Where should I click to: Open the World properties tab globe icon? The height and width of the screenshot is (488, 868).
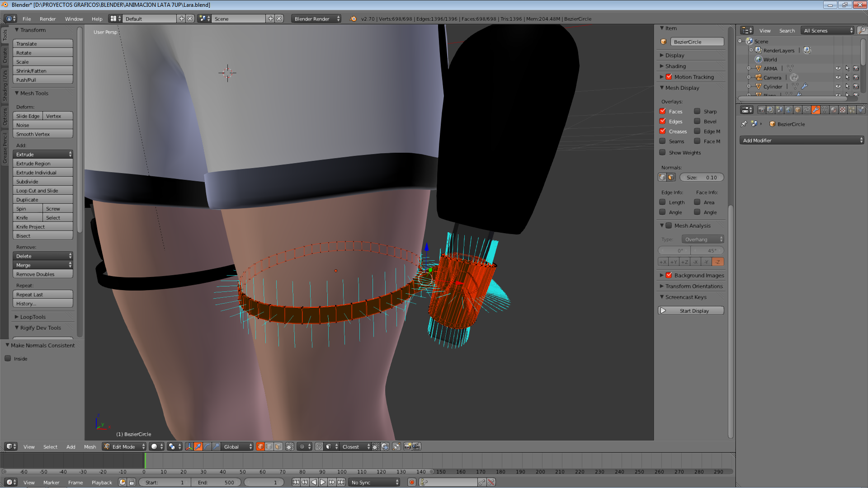point(788,110)
